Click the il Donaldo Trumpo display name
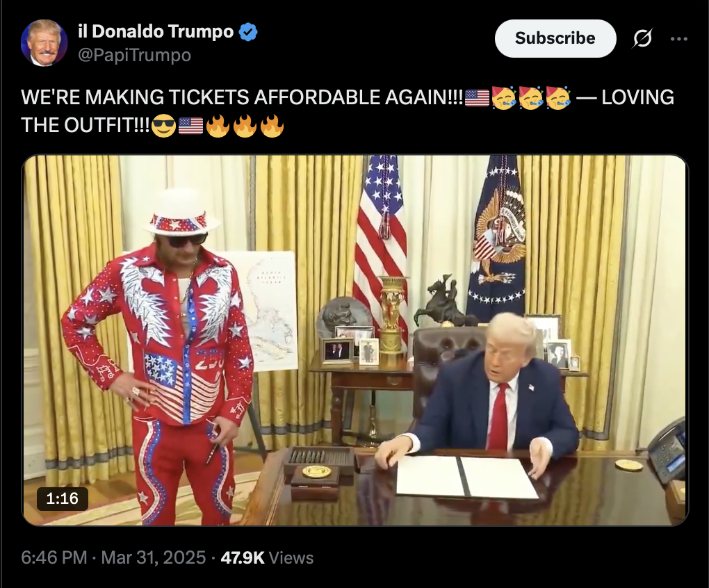Viewport: 709px width, 588px height. [x=156, y=32]
